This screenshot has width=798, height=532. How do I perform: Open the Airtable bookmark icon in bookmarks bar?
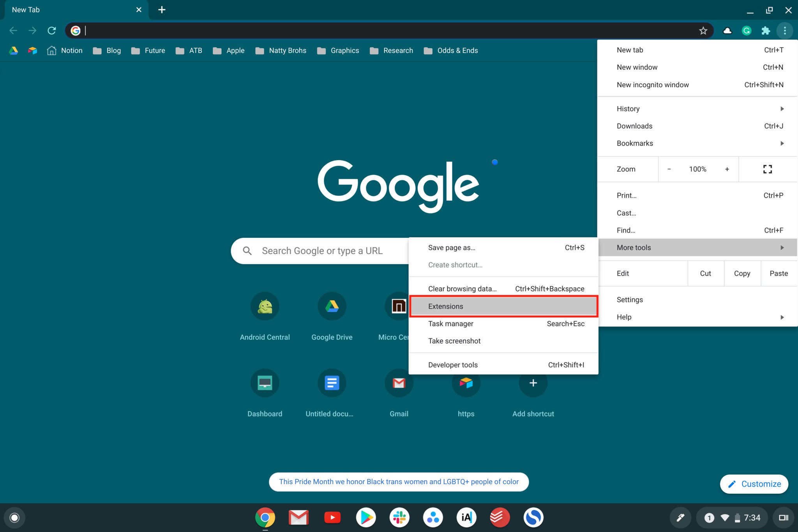coord(33,50)
